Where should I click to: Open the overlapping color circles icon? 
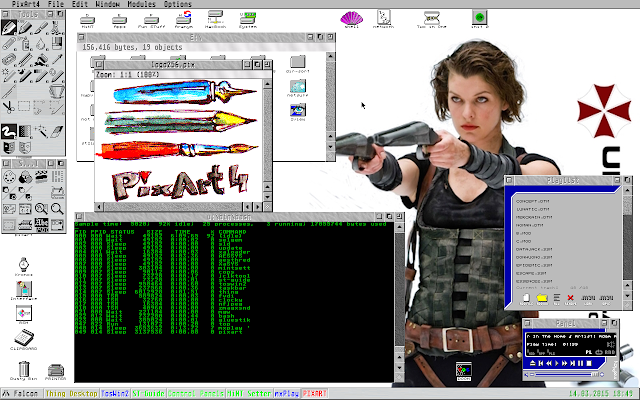25,177
